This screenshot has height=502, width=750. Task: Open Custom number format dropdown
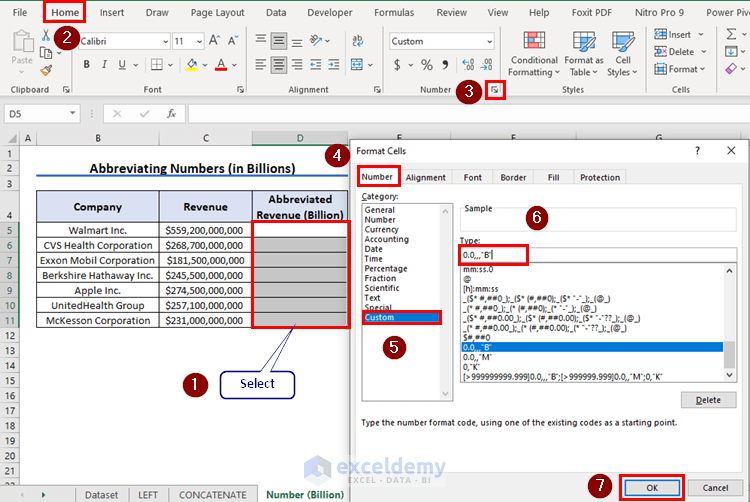tap(489, 42)
